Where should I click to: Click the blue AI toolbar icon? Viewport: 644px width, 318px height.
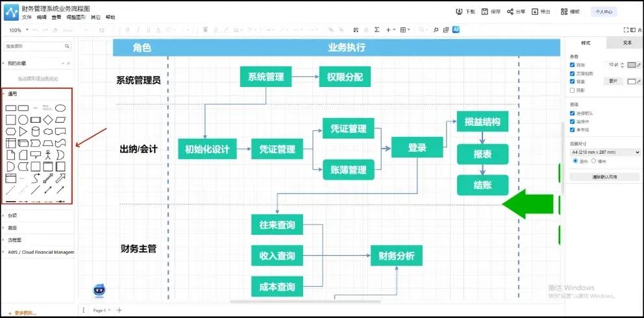point(456,30)
